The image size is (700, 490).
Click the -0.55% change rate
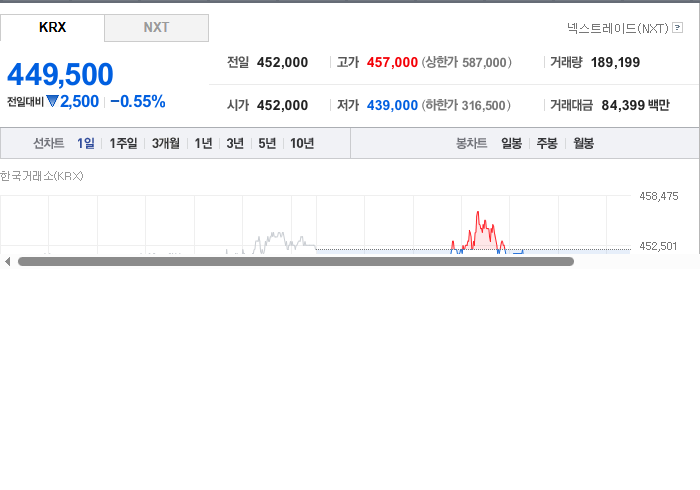pyautogui.click(x=138, y=102)
